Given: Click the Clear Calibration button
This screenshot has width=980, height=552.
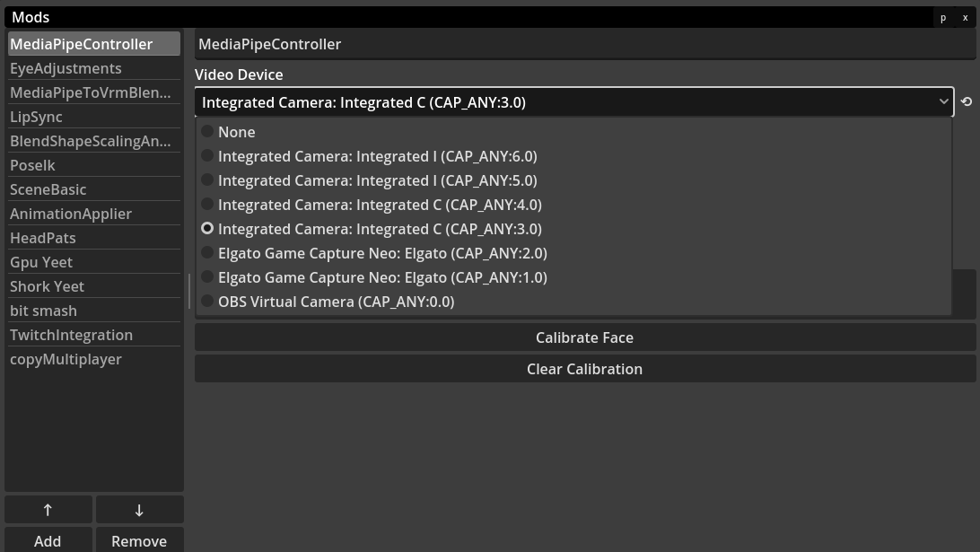Looking at the screenshot, I should click(584, 369).
